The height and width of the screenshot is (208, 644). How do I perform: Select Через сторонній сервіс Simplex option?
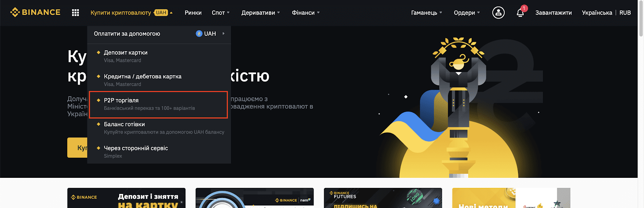click(159, 152)
